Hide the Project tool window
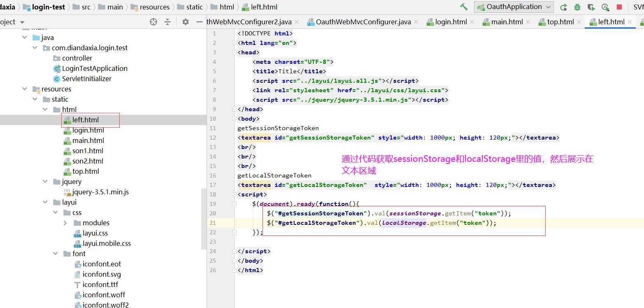The width and height of the screenshot is (644, 308). point(200,22)
